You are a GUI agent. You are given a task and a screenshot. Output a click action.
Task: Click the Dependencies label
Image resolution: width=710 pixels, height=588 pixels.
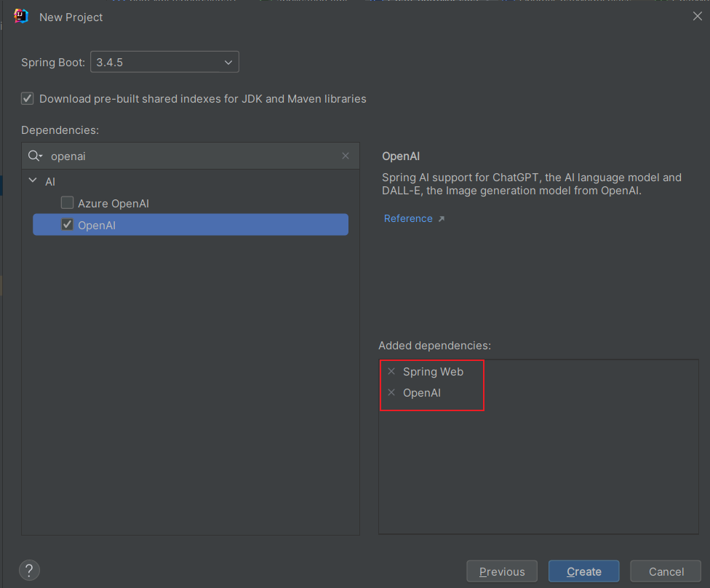click(x=60, y=130)
